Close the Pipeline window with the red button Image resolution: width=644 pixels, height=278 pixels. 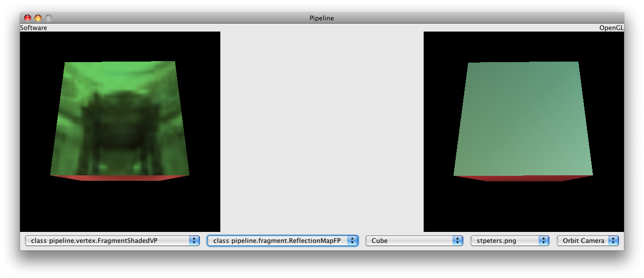[x=28, y=18]
